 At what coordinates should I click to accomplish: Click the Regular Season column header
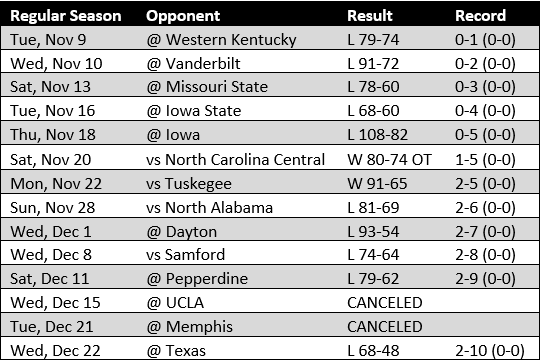pos(66,16)
